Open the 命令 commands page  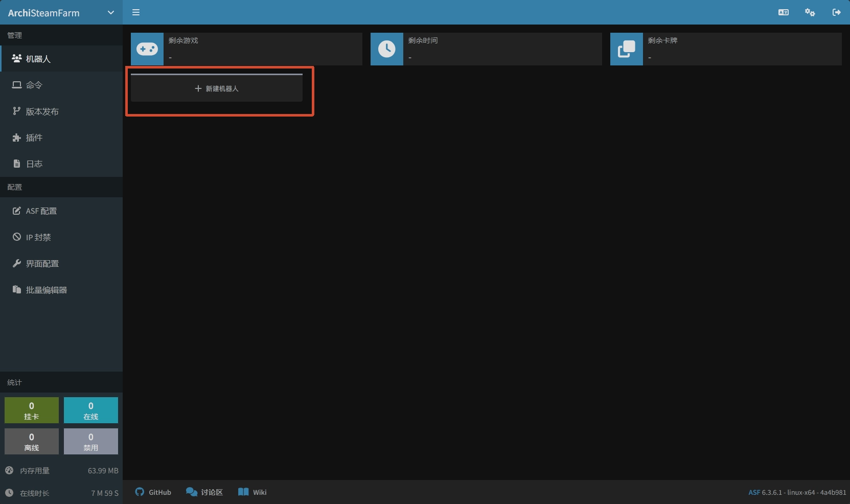pos(61,85)
